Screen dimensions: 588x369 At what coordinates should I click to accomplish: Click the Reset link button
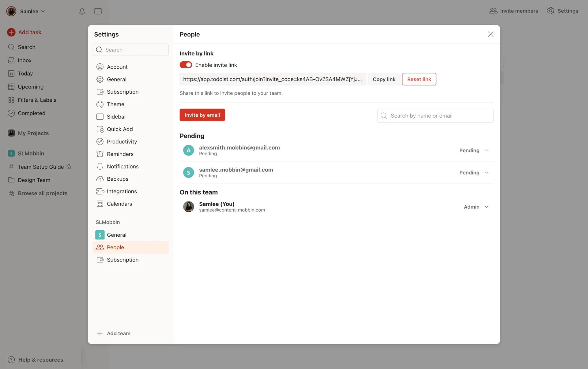pyautogui.click(x=419, y=79)
